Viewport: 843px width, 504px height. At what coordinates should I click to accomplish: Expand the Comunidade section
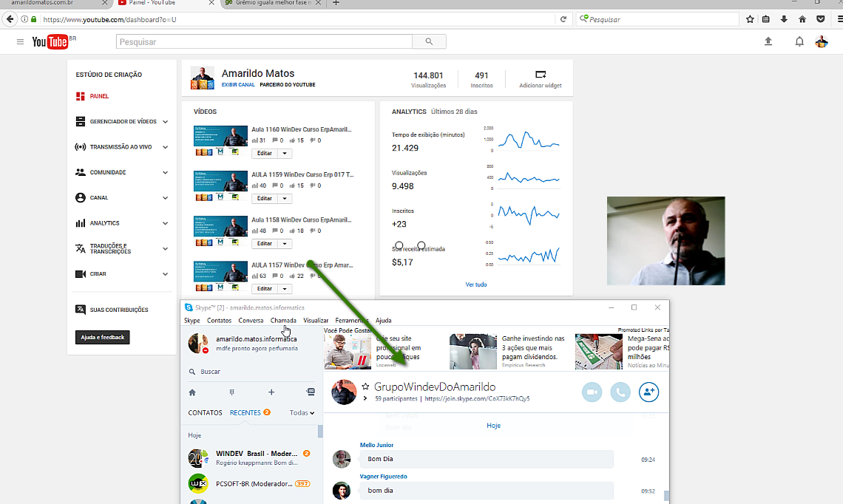165,172
